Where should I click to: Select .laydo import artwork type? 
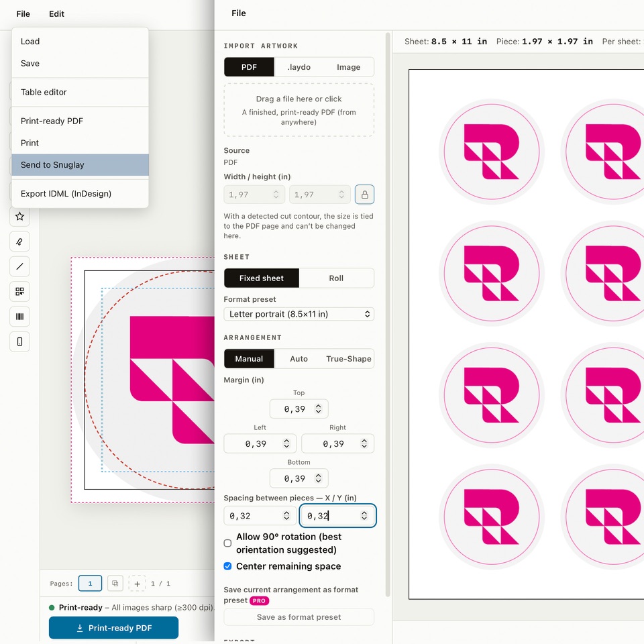pos(299,67)
